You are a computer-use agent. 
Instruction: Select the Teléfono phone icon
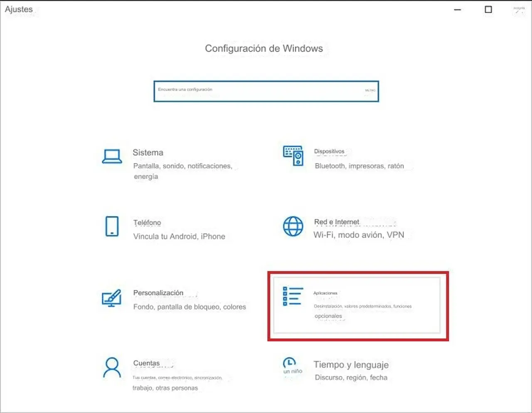tap(112, 226)
